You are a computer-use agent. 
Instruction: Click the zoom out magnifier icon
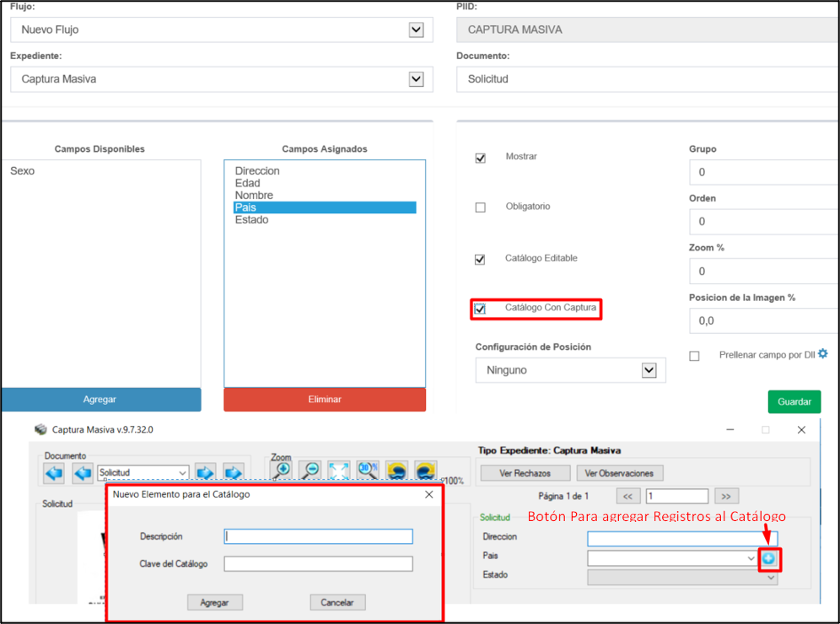(x=310, y=471)
